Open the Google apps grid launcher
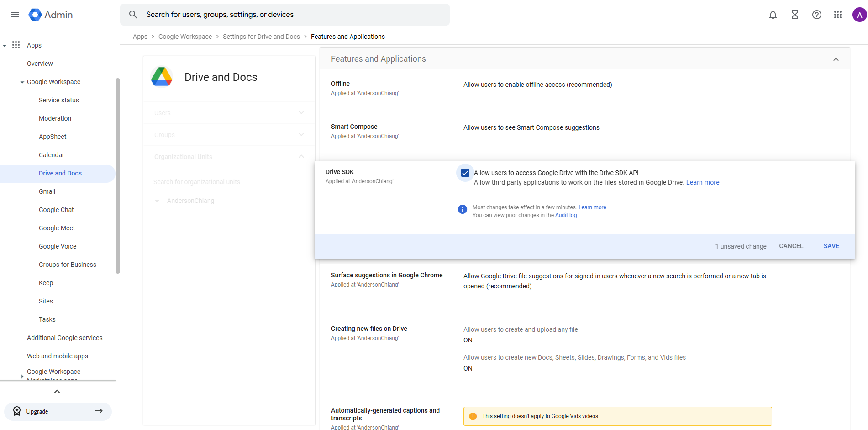868x430 pixels. coord(838,15)
